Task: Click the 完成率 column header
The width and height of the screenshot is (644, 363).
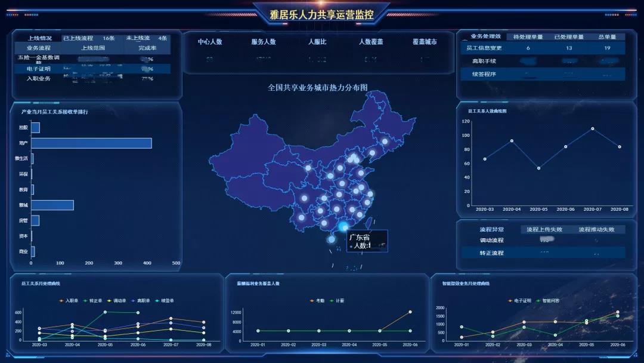Action: [x=147, y=48]
